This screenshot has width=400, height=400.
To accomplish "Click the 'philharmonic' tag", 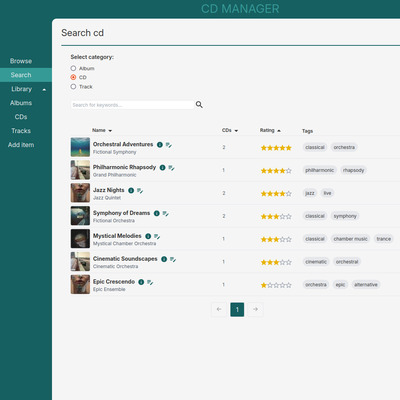I will click(x=319, y=170).
